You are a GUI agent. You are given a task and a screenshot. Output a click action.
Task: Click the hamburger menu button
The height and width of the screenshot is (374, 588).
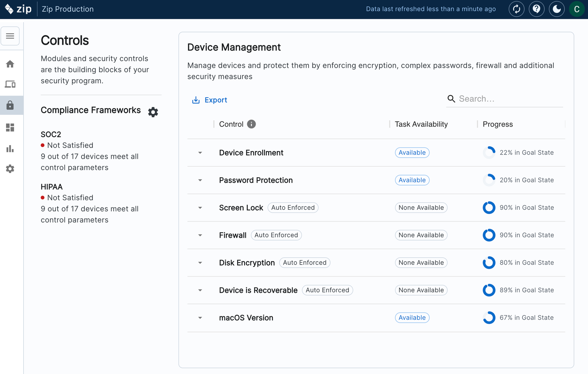(10, 36)
